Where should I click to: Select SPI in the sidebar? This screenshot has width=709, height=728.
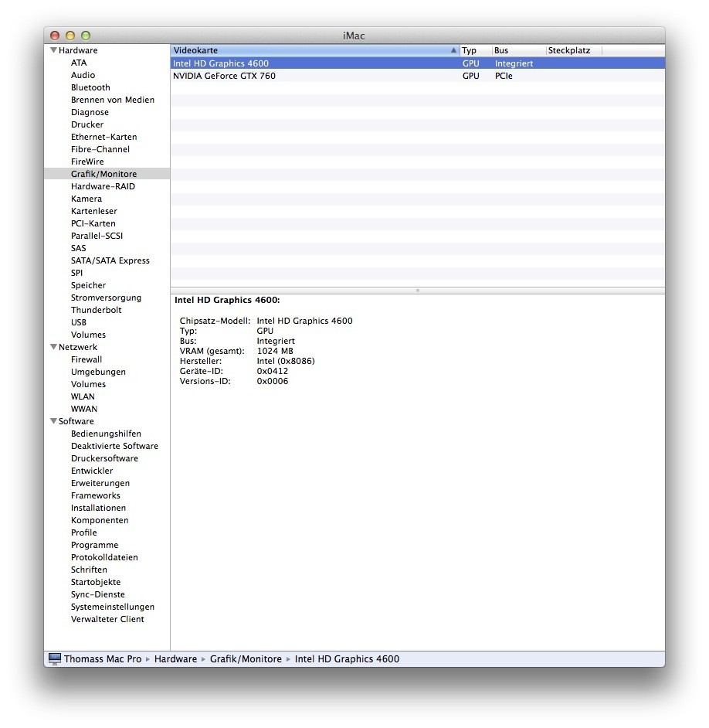(x=76, y=273)
